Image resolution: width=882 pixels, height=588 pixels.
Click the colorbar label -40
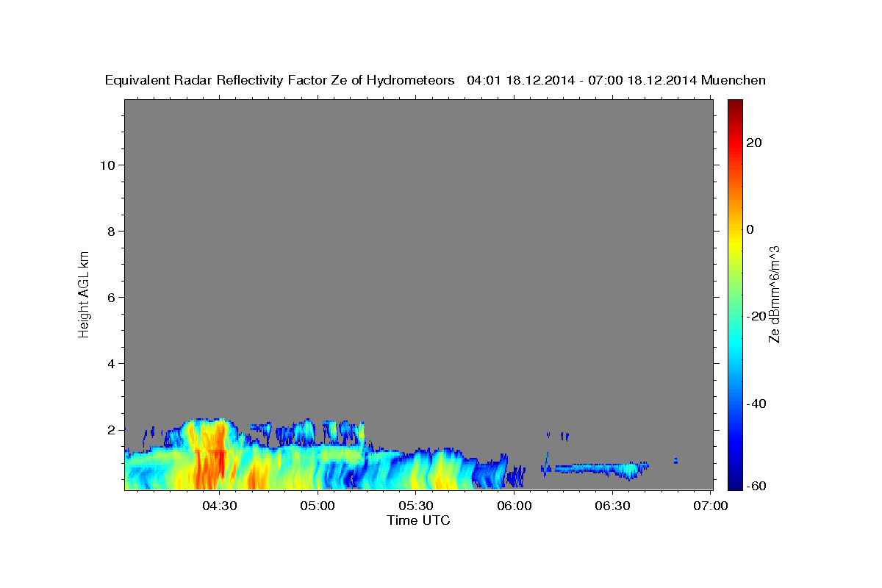tap(756, 404)
